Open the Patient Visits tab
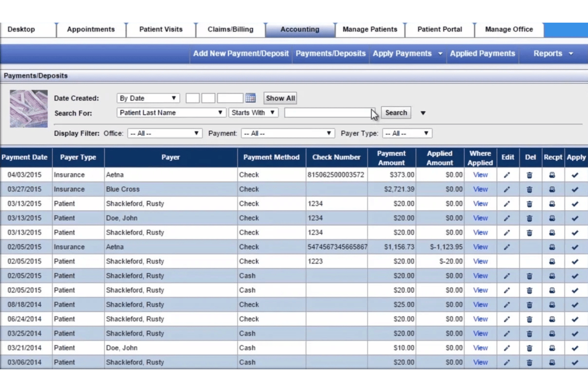Image resolution: width=588 pixels, height=392 pixels. [x=161, y=29]
